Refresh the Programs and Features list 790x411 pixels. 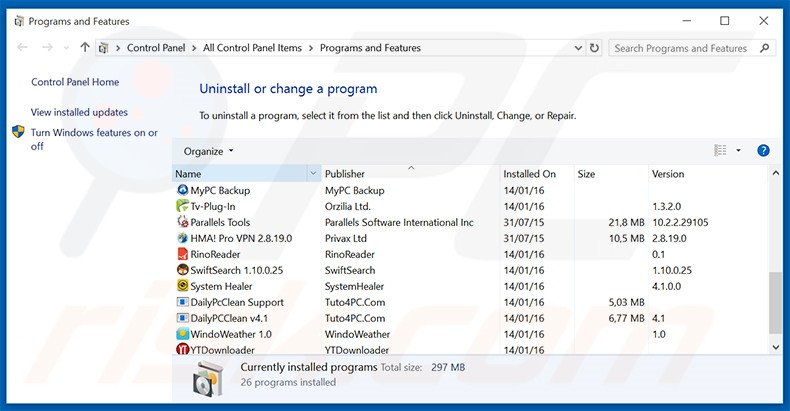click(595, 48)
